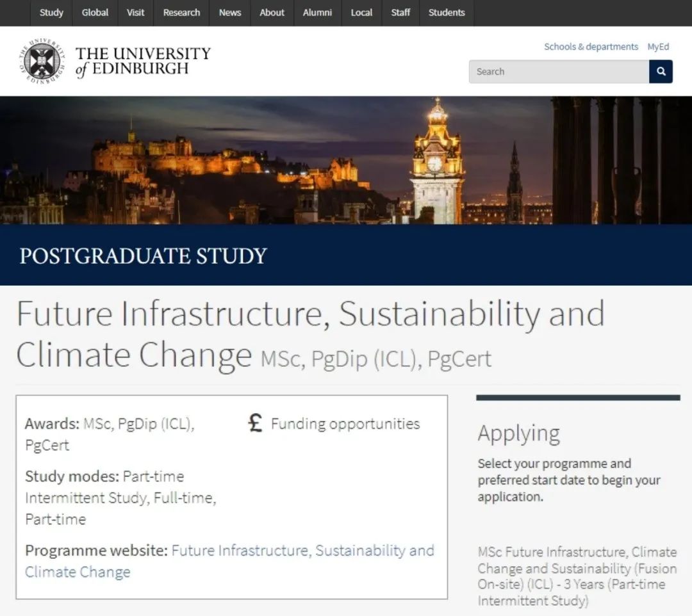Viewport: 692px width, 616px height.
Task: Focus the Search input field
Action: [x=558, y=72]
